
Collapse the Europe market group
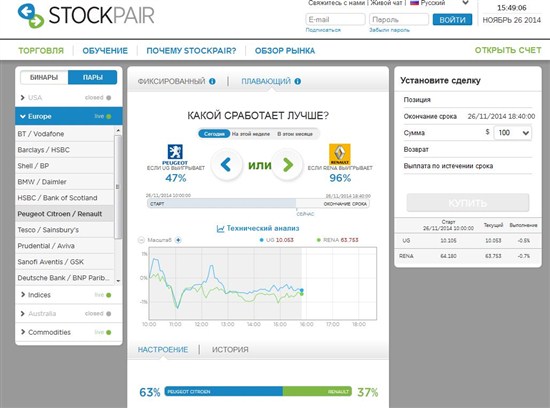pyautogui.click(x=69, y=116)
